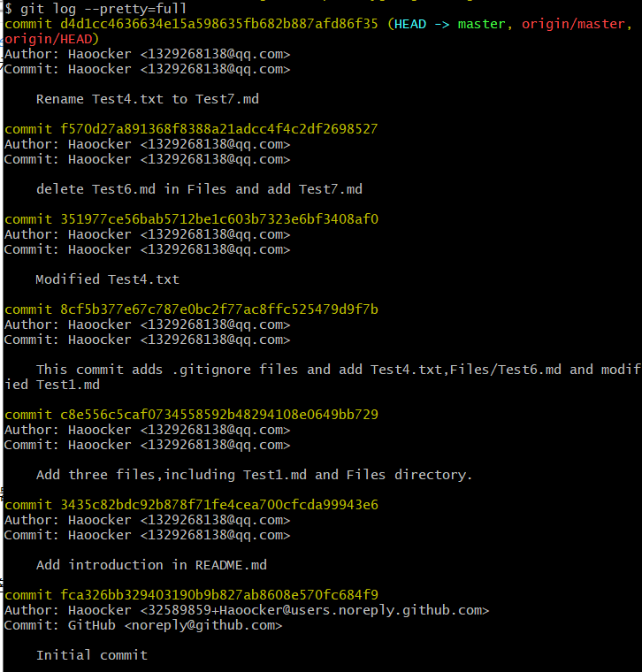
Task: Click the "Add three files" commit message
Action: point(254,475)
